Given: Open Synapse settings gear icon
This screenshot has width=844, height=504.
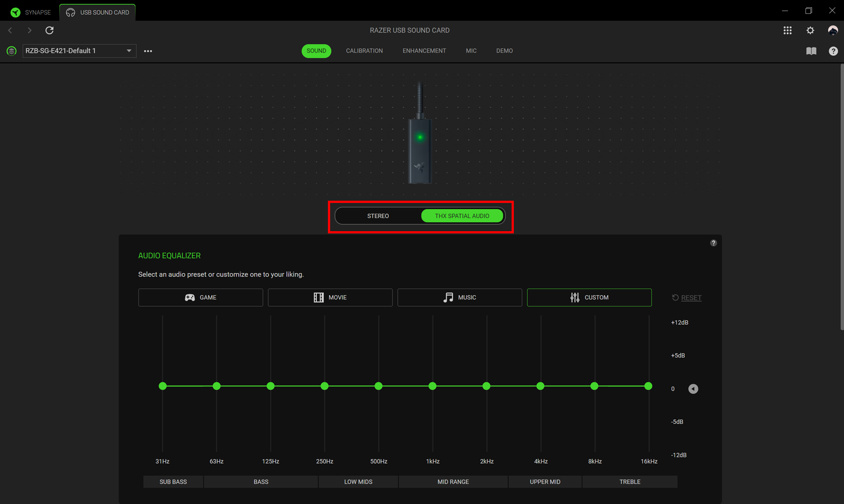Looking at the screenshot, I should point(810,30).
